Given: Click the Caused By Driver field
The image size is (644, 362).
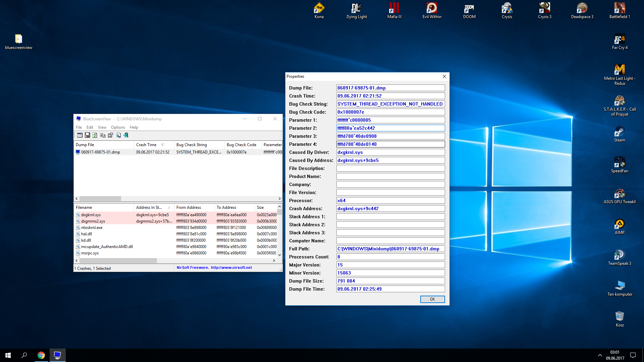Looking at the screenshot, I should 390,152.
